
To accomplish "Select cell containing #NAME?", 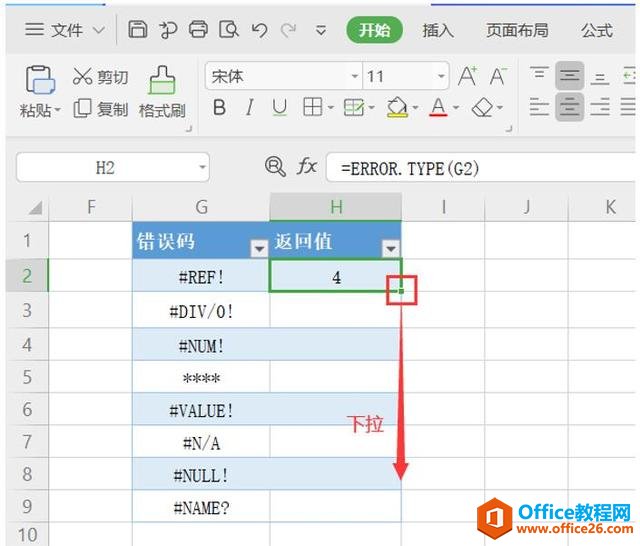I will (x=201, y=508).
